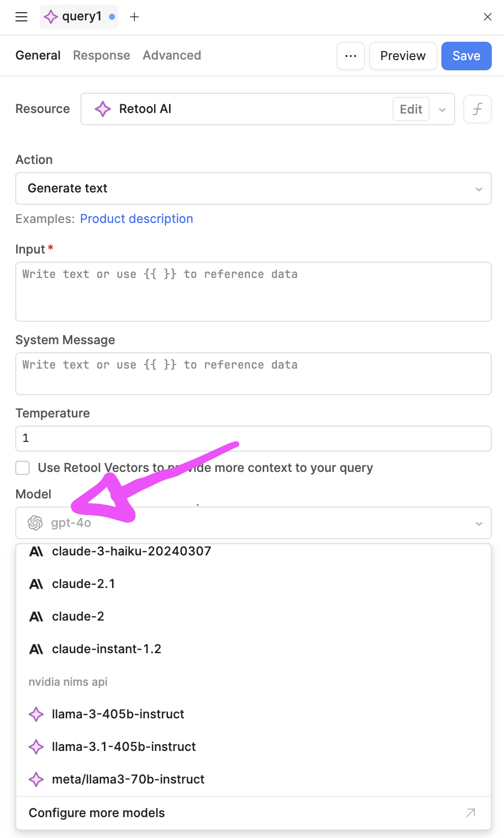
Task: Select claude-3-haiku-20240307 model
Action: click(x=254, y=551)
